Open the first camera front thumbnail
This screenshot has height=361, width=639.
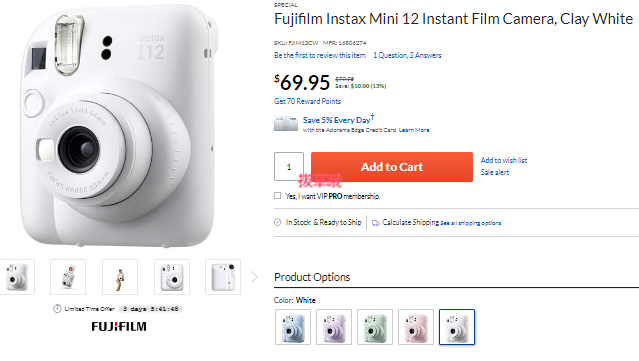tap(17, 277)
